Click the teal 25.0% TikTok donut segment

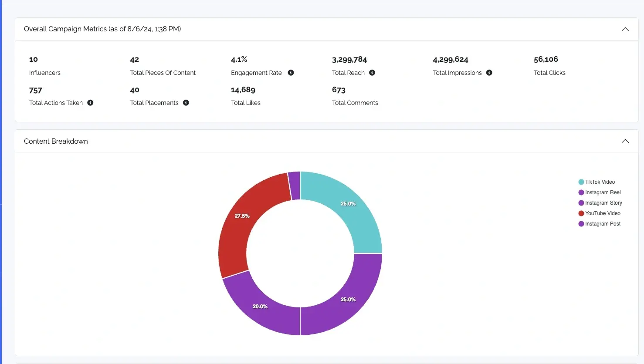tap(349, 203)
